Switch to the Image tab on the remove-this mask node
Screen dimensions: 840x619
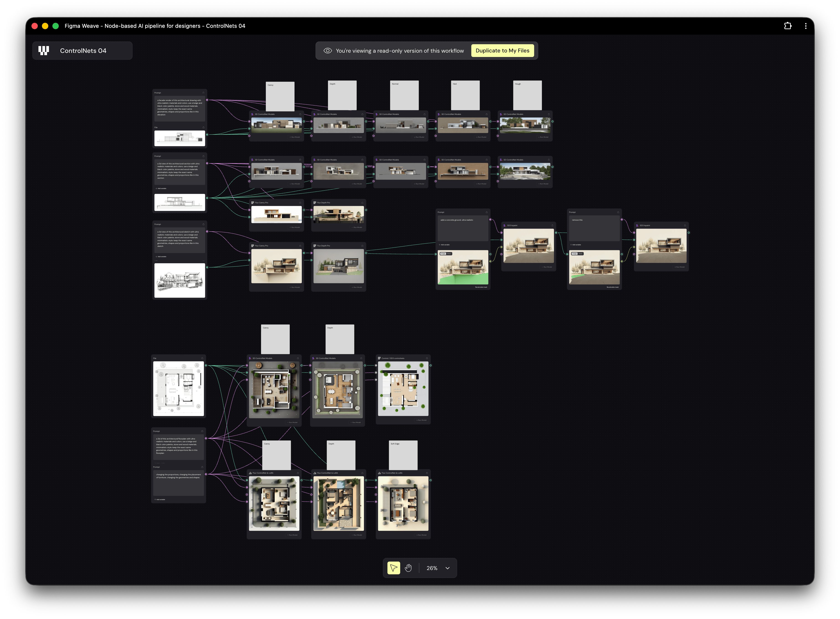click(574, 254)
